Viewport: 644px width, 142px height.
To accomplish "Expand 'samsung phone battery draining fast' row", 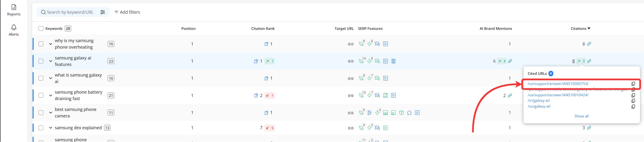I will (x=51, y=96).
